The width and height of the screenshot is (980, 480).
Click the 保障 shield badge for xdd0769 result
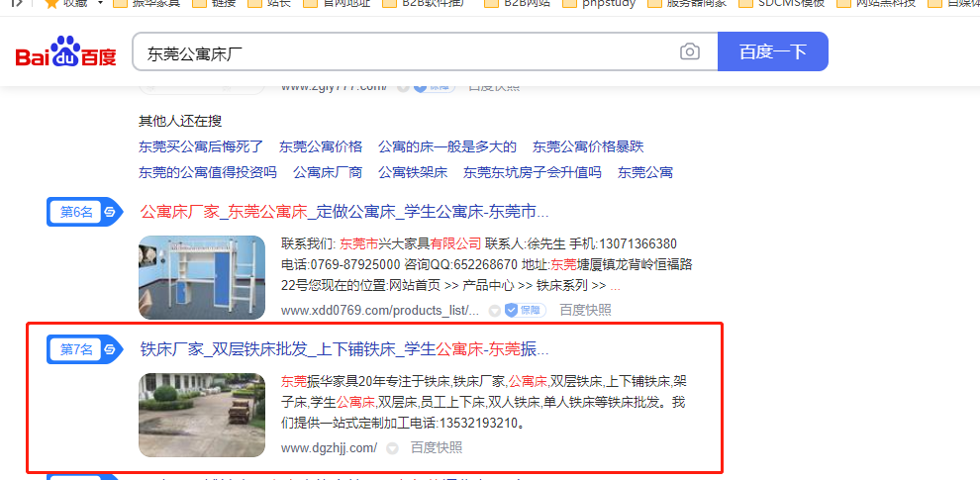click(x=526, y=310)
